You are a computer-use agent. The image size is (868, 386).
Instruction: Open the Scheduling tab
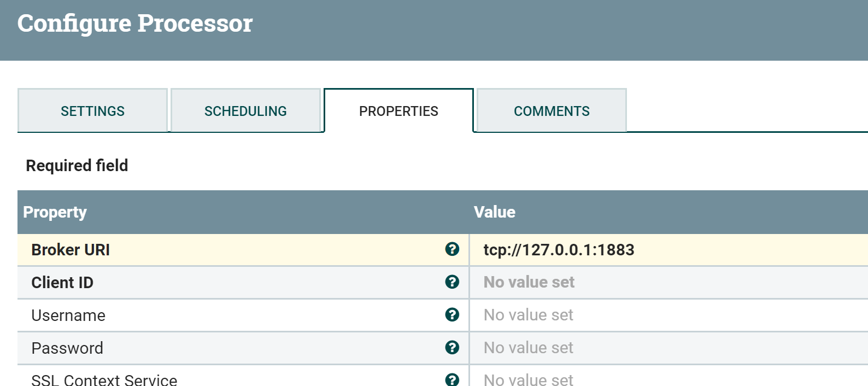[245, 111]
